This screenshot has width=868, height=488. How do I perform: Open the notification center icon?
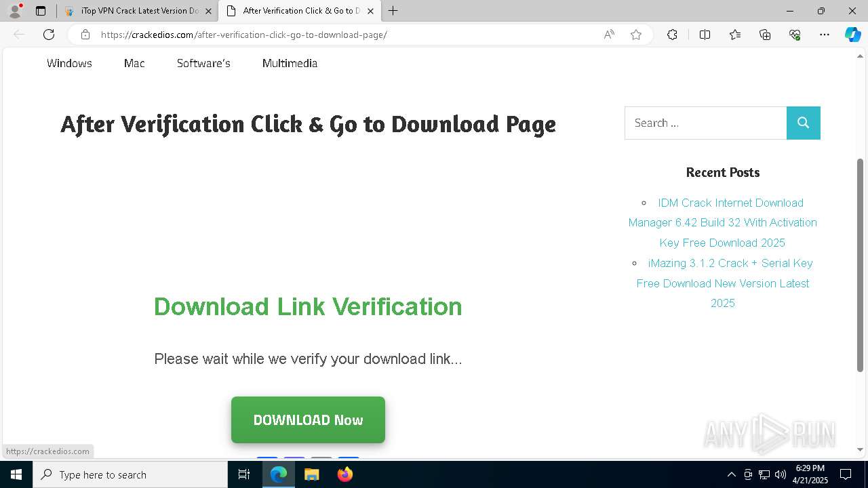(x=846, y=474)
